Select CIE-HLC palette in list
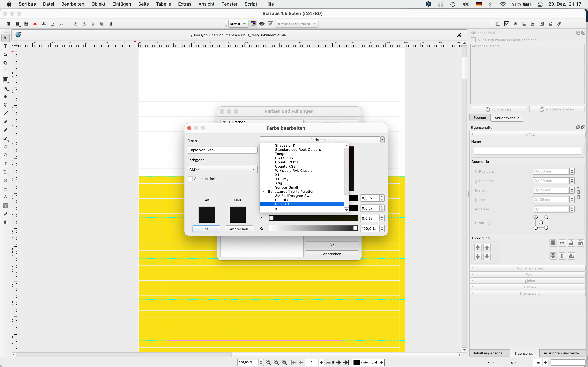The height and width of the screenshot is (367, 588). (x=282, y=200)
